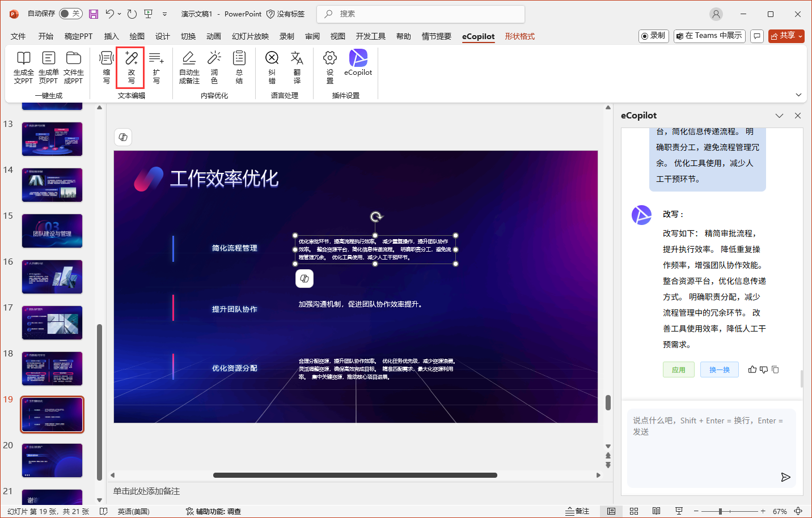
Task: Click the 换一换 regenerate button
Action: [719, 369]
